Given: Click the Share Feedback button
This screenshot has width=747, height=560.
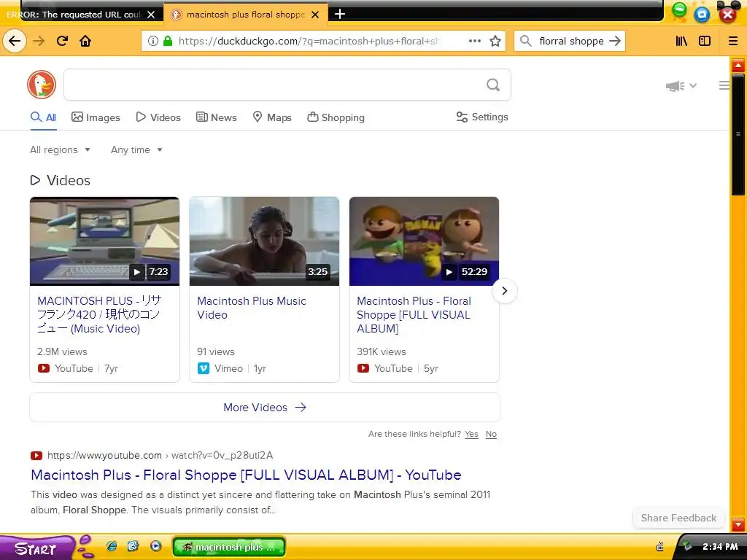Looking at the screenshot, I should tap(678, 518).
